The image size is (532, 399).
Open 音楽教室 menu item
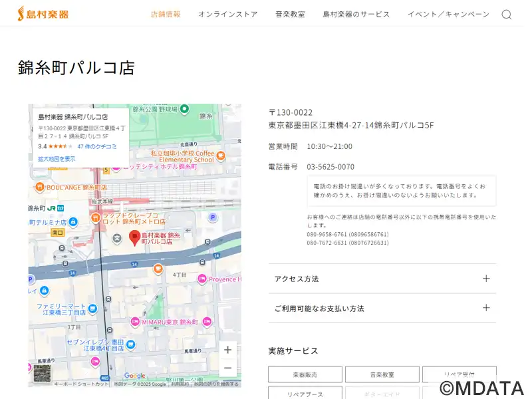click(290, 14)
